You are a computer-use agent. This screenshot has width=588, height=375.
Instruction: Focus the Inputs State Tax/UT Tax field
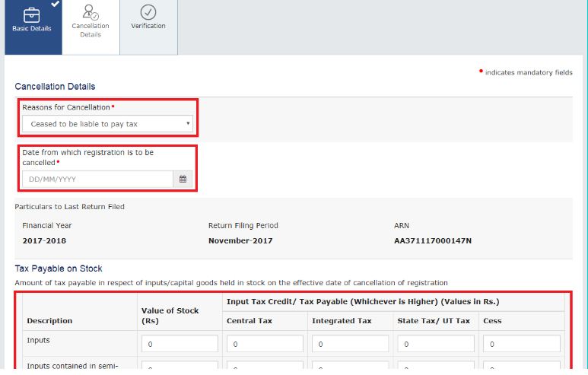[435, 345]
